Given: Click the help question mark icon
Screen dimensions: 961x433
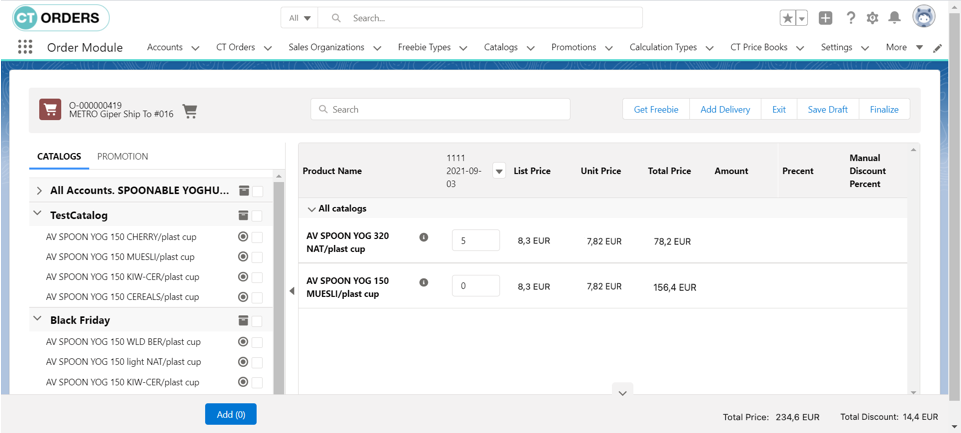Looking at the screenshot, I should point(850,18).
